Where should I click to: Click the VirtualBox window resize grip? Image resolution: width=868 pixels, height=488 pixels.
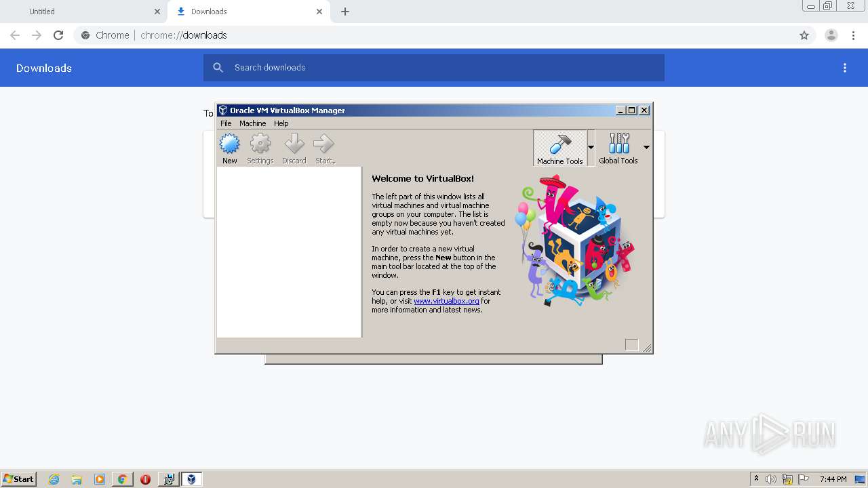pyautogui.click(x=647, y=348)
